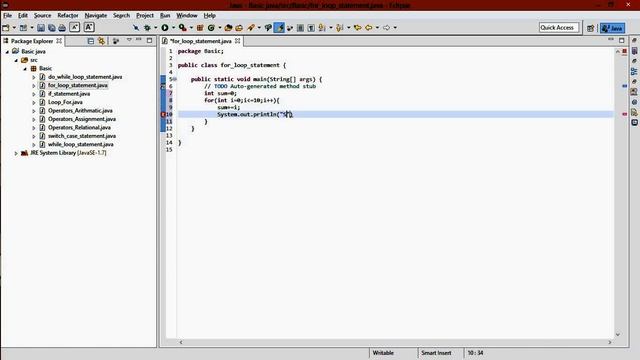
Task: Switch to the Java perspective button
Action: [x=613, y=28]
